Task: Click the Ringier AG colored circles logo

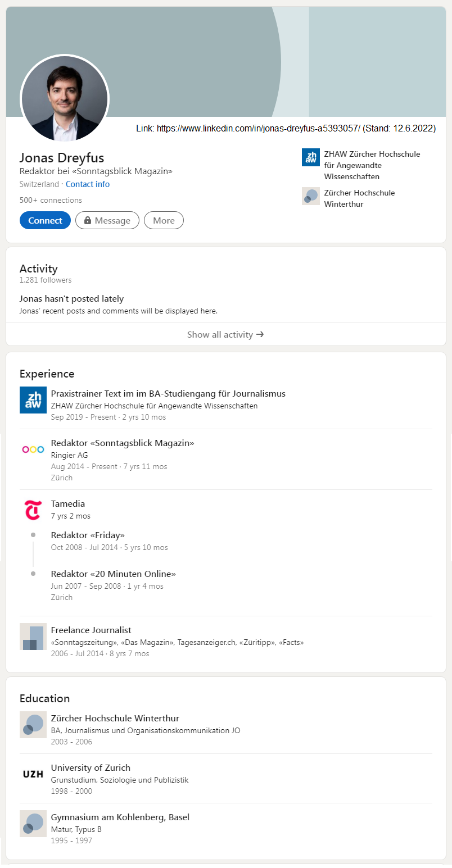Action: [33, 449]
